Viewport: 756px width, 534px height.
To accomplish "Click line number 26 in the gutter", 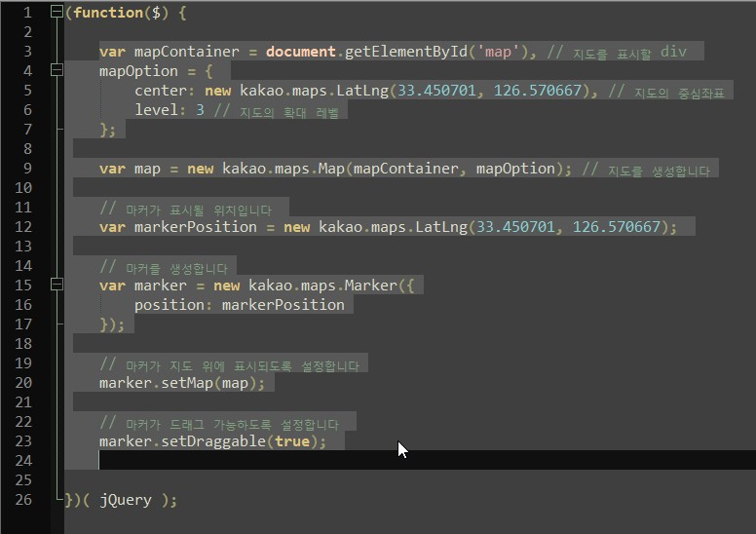I will click(23, 499).
